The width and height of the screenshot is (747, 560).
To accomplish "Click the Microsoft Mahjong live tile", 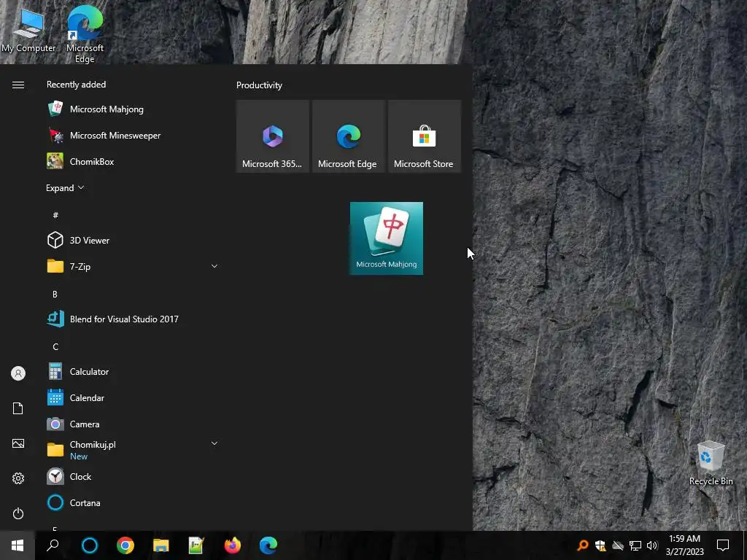I will pos(387,238).
